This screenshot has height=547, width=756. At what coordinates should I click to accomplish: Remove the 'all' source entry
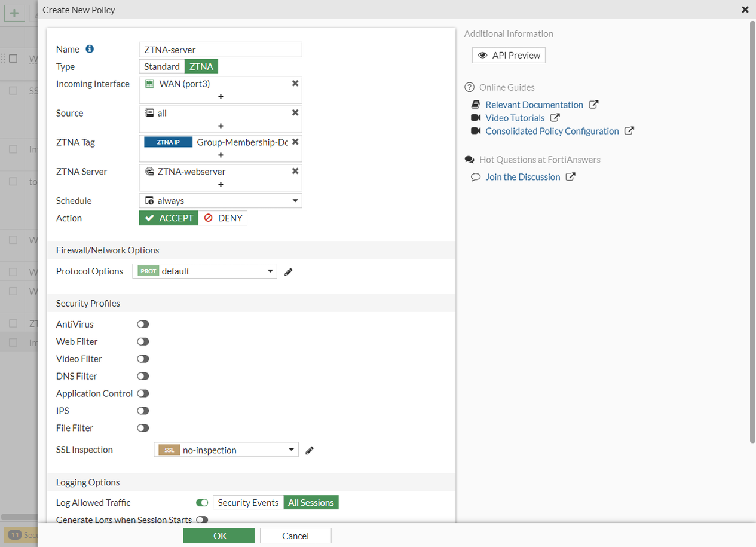pos(295,112)
